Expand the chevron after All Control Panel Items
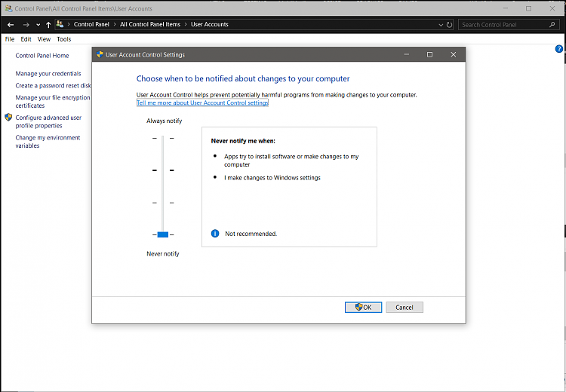Image resolution: width=566 pixels, height=392 pixels. 186,24
